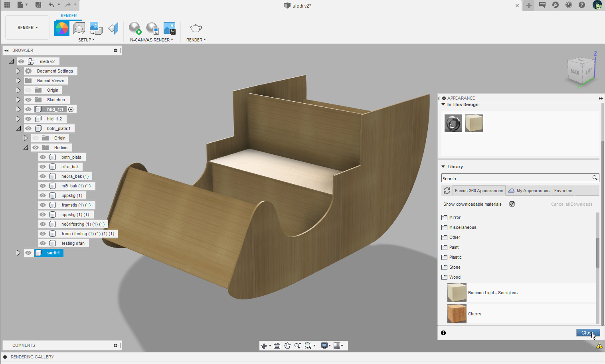Expand the hlid_1:1 component

18,109
